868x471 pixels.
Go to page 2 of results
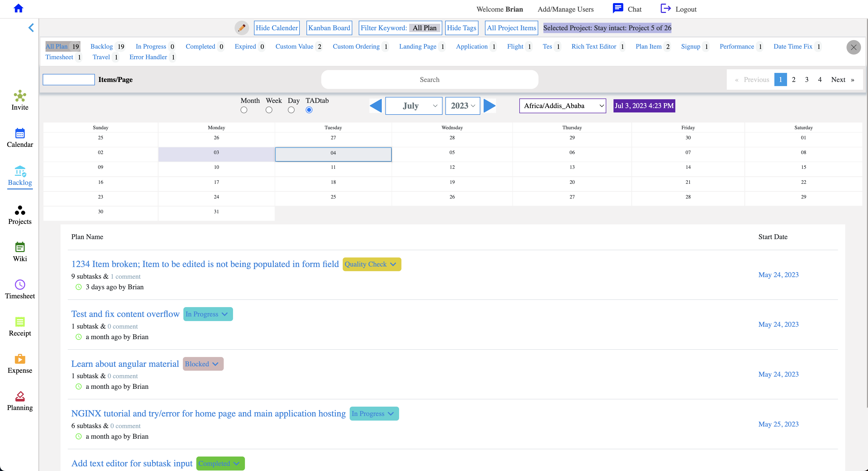coord(794,80)
